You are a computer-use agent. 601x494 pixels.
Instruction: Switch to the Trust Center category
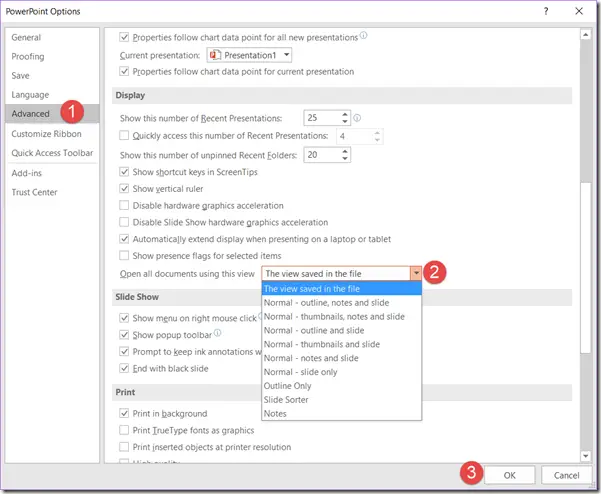34,192
